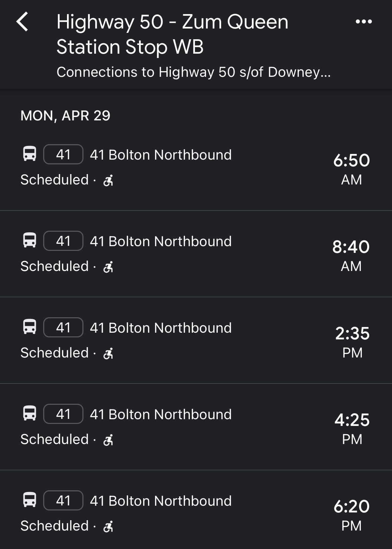Open the 8:40 AM Bolton Northbound departure
Viewport: 392px width, 549px height.
161,241
